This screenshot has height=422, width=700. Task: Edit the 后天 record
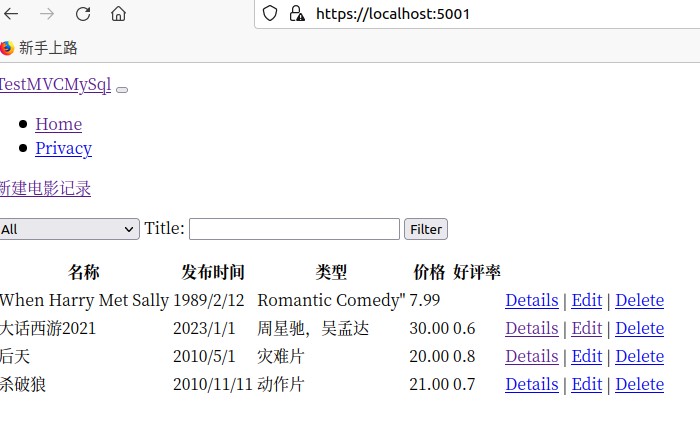pos(587,356)
